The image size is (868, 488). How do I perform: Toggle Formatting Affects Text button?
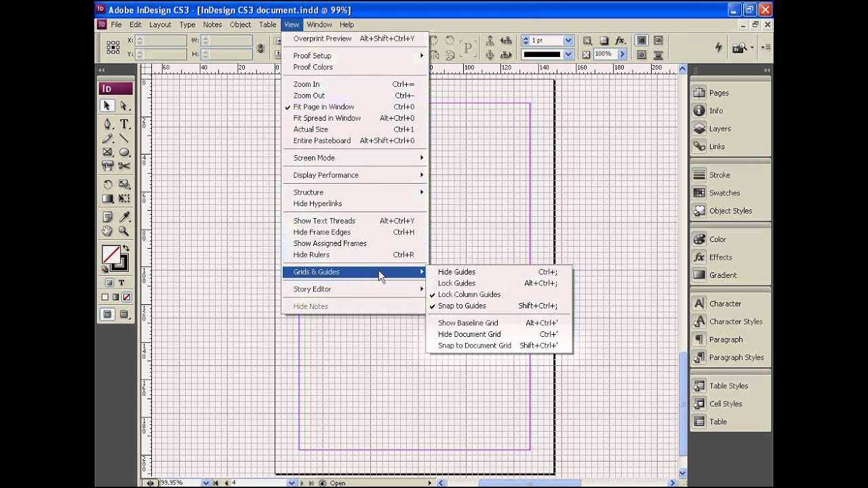coord(122,283)
